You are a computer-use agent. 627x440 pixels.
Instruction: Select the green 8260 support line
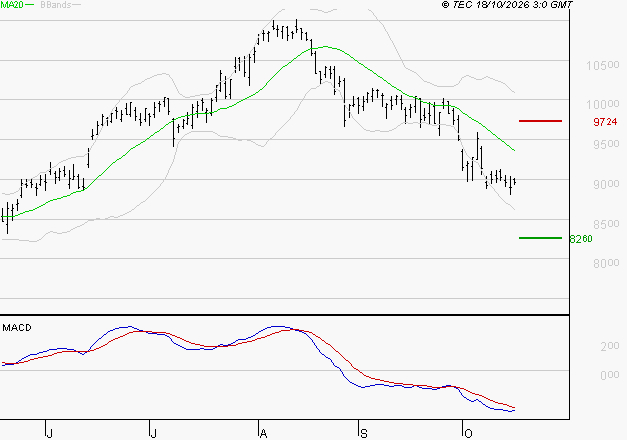(x=540, y=238)
